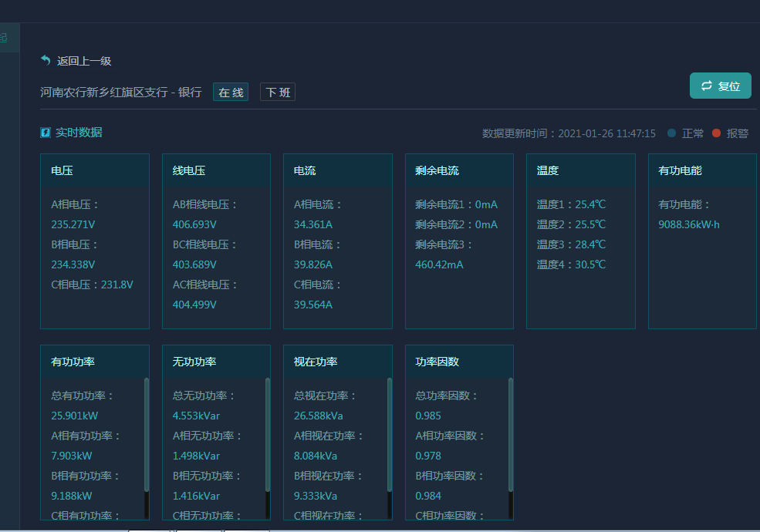Click the 视在功率 card header
Image resolution: width=760 pixels, height=532 pixels.
338,362
